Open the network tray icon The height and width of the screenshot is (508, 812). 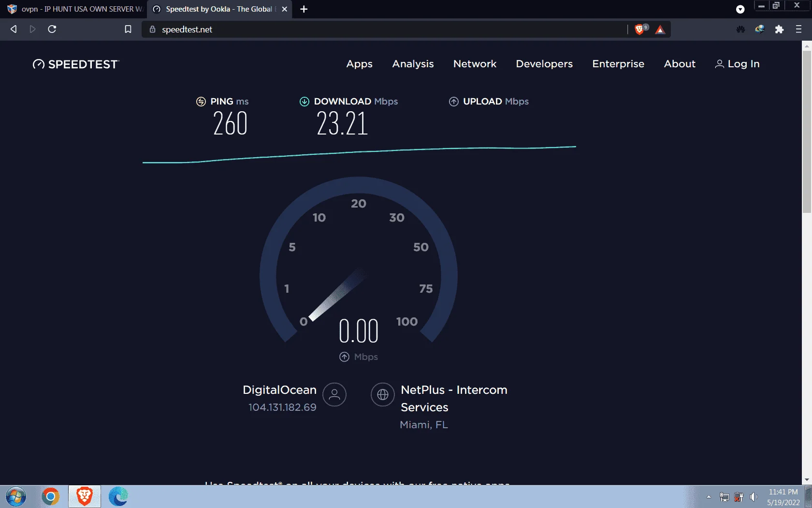(724, 497)
